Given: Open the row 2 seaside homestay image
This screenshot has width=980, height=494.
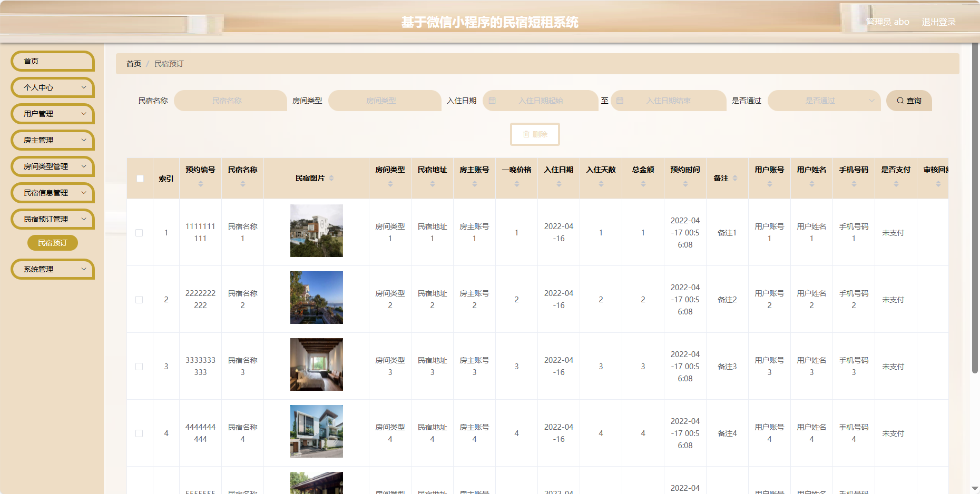Looking at the screenshot, I should (x=317, y=298).
